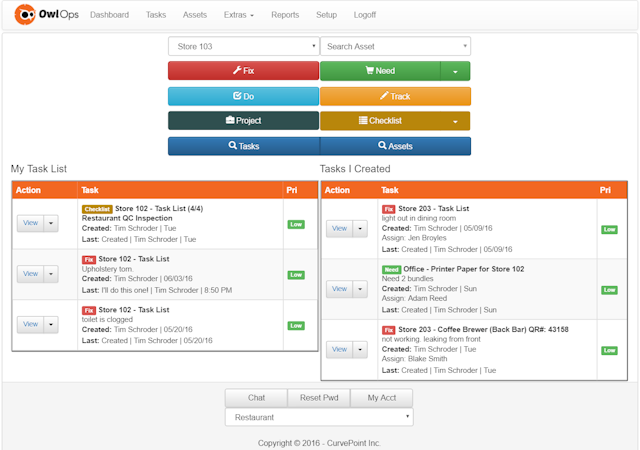
Task: Click the blue Do button
Action: pos(244,96)
